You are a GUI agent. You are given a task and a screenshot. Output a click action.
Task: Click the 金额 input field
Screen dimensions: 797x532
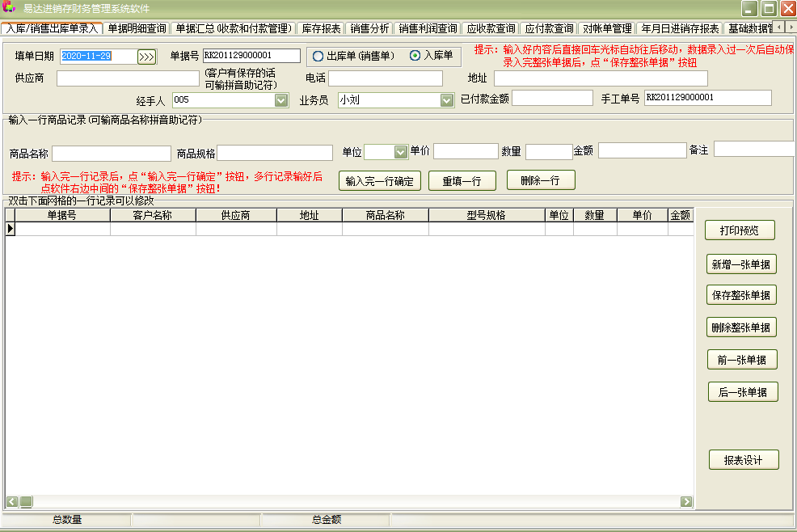(x=643, y=150)
